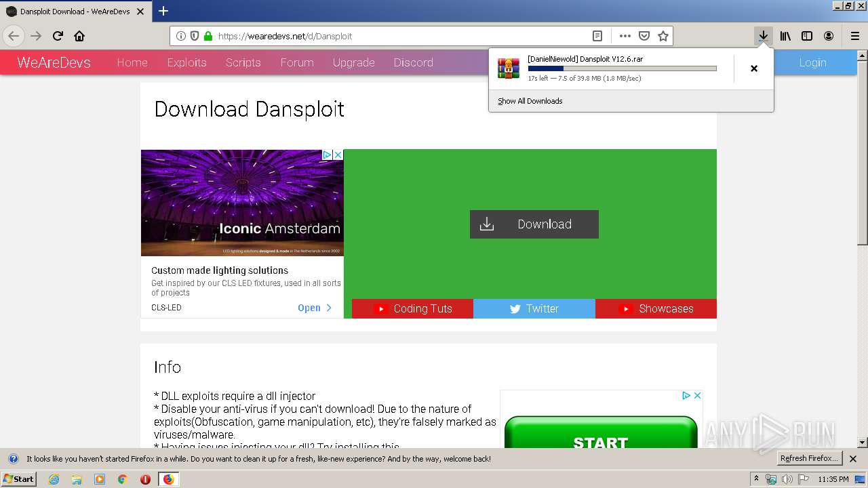
Task: Click the gray Download button
Action: click(x=534, y=224)
